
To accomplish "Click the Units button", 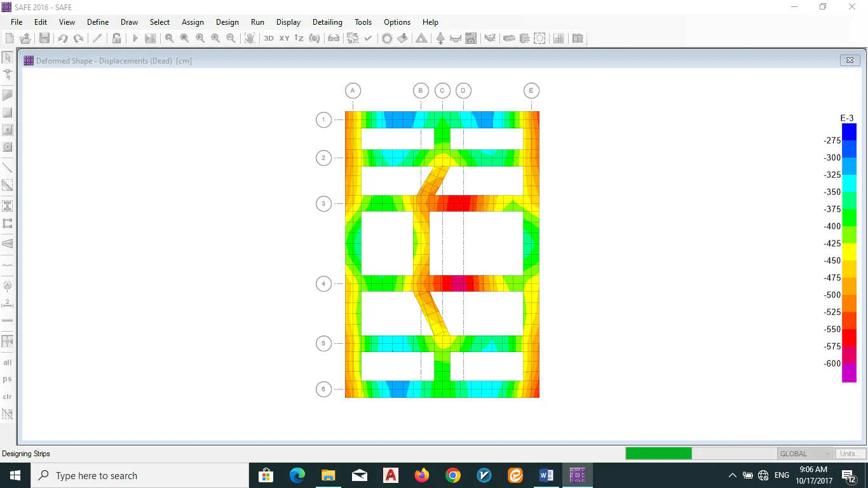I will tap(850, 454).
